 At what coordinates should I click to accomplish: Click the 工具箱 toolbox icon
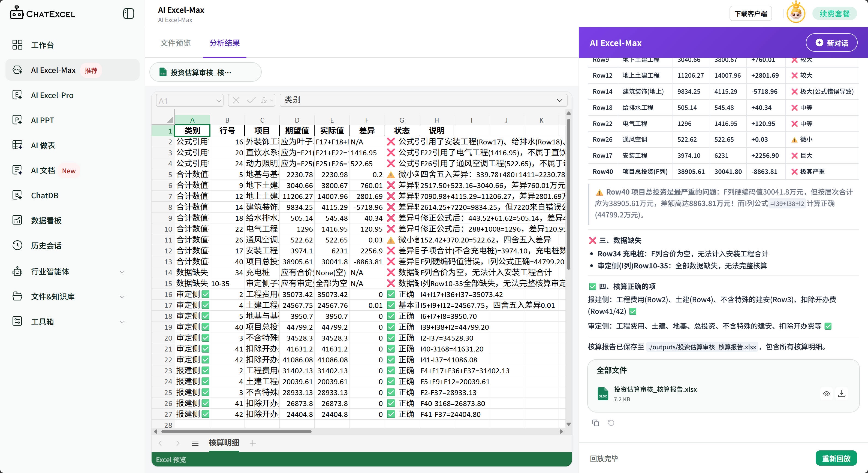coord(17,322)
